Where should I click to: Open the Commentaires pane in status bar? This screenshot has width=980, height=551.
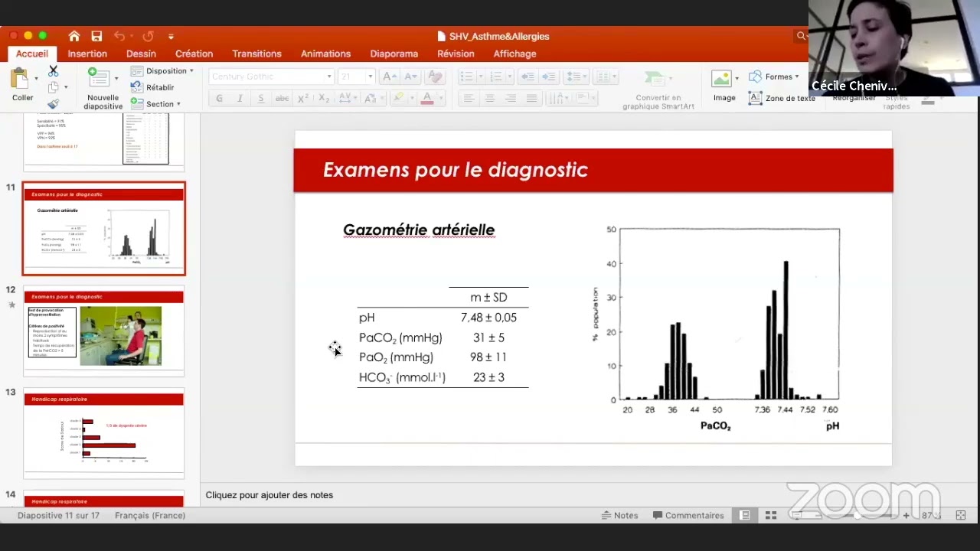click(688, 515)
